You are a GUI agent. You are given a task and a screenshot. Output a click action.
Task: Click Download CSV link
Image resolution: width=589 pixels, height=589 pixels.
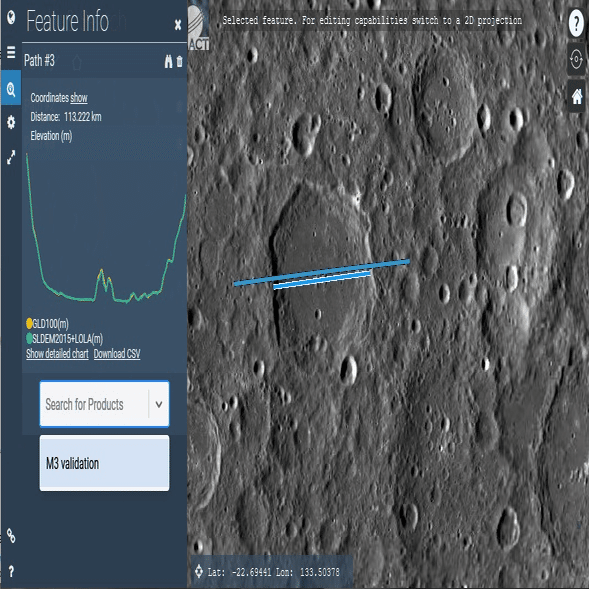point(117,354)
